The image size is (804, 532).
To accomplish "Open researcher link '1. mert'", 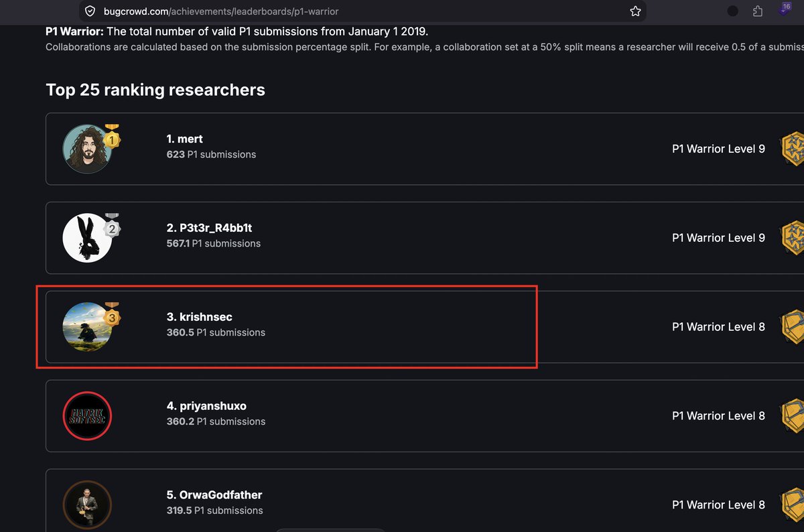I will (x=184, y=139).
